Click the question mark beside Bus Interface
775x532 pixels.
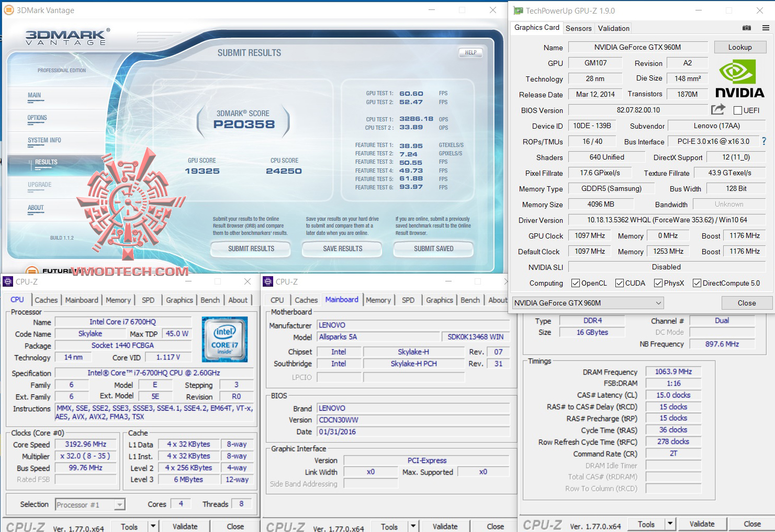click(x=764, y=141)
